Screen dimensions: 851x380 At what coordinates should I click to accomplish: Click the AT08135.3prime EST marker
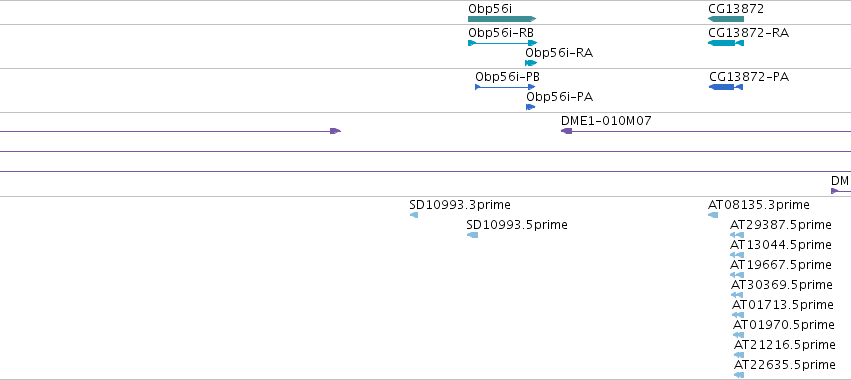tap(713, 215)
